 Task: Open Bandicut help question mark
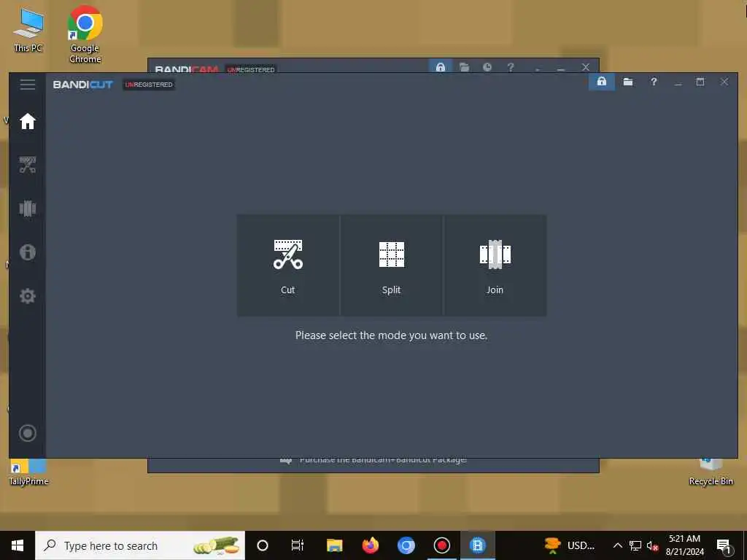point(654,82)
